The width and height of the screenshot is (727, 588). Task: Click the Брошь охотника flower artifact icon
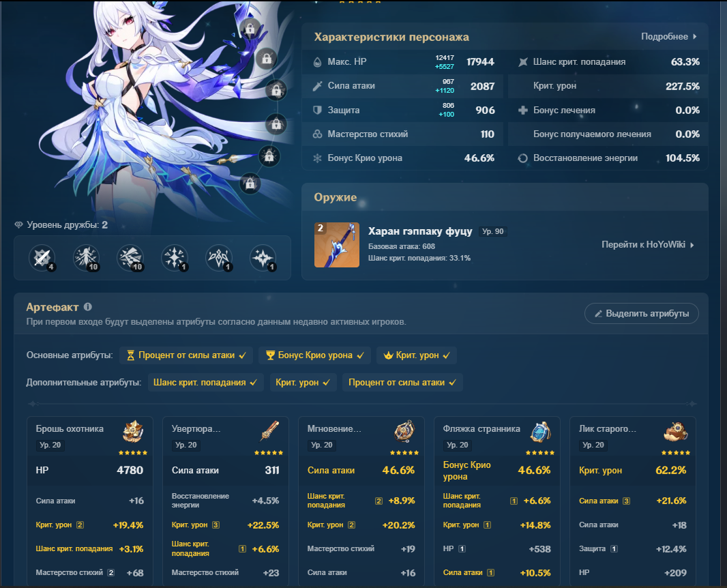click(x=133, y=432)
